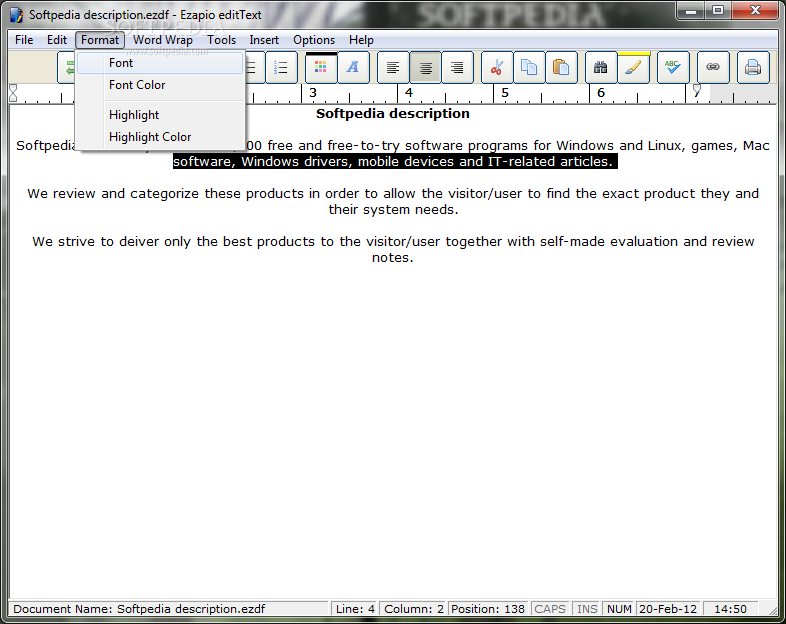The width and height of the screenshot is (786, 624).
Task: Toggle center alignment button
Action: pos(426,68)
